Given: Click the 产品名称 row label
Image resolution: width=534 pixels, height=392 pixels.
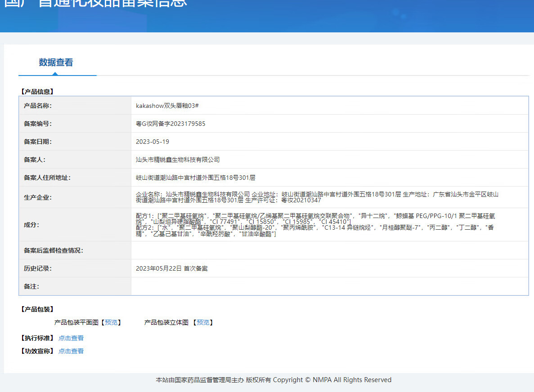Looking at the screenshot, I should pyautogui.click(x=38, y=106).
